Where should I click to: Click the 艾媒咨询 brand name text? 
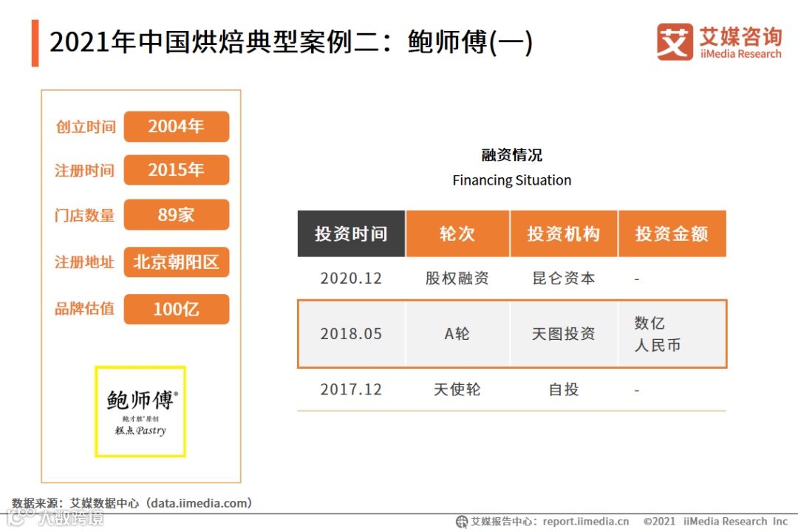(740, 36)
